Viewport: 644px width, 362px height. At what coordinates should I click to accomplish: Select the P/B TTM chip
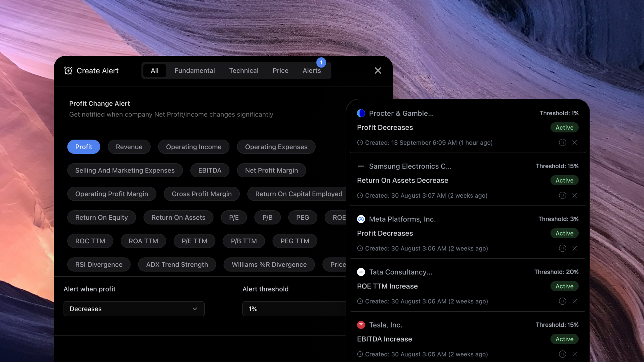point(244,241)
